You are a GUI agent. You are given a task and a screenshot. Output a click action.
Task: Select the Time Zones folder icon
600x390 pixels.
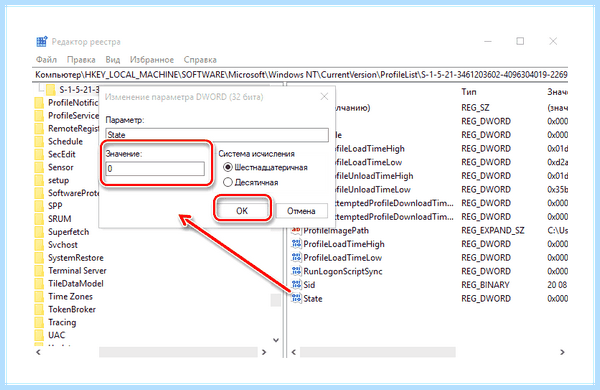pyautogui.click(x=39, y=297)
